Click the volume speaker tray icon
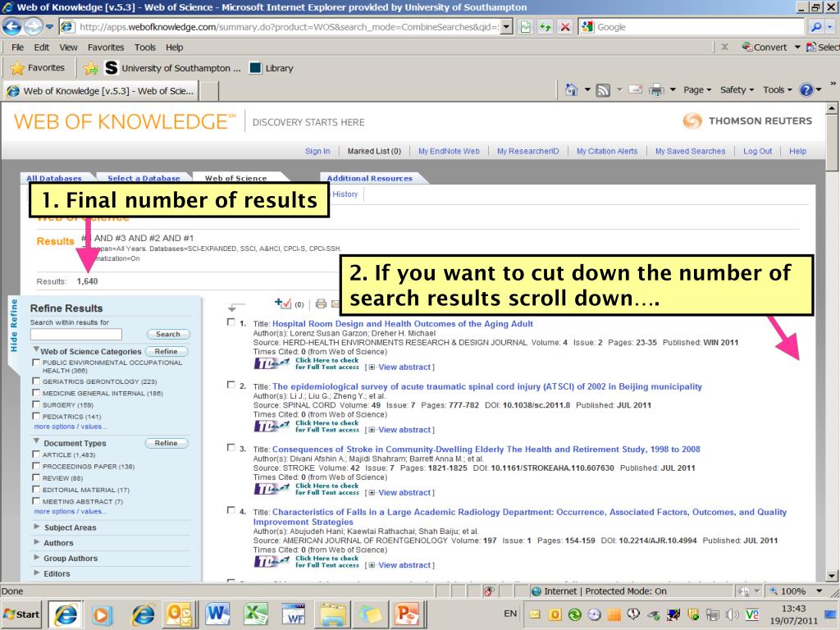840x630 pixels. coord(733,614)
